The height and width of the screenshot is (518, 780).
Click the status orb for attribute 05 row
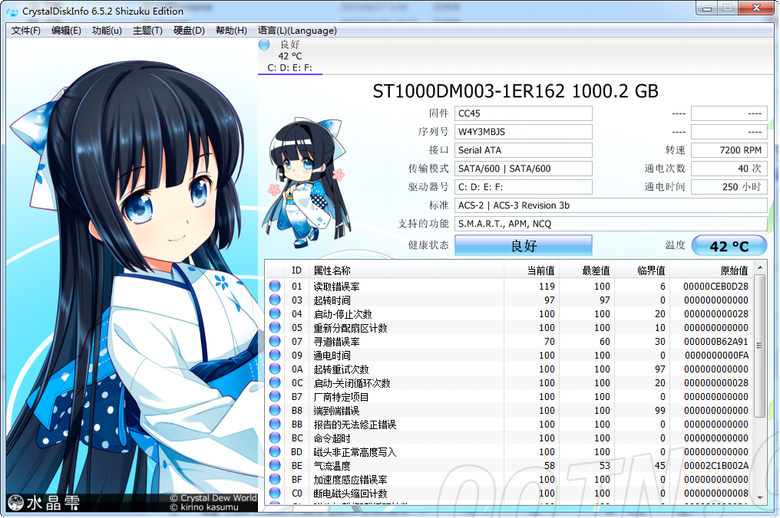275,328
